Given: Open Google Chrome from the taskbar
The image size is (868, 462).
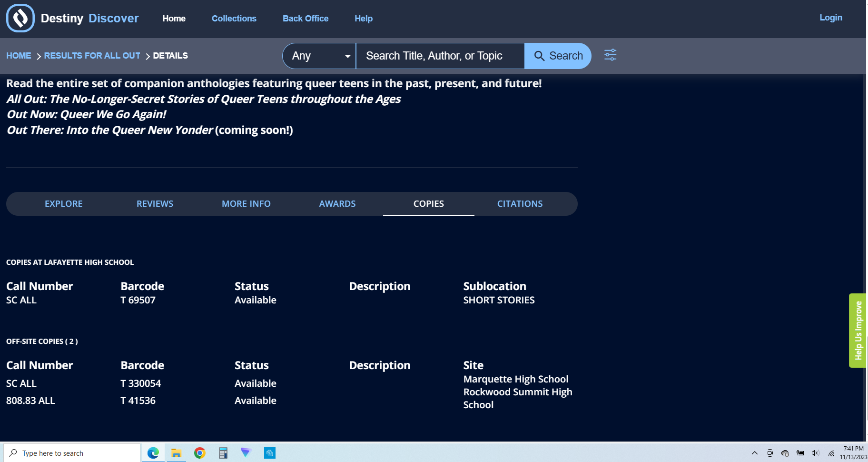Looking at the screenshot, I should (x=200, y=453).
